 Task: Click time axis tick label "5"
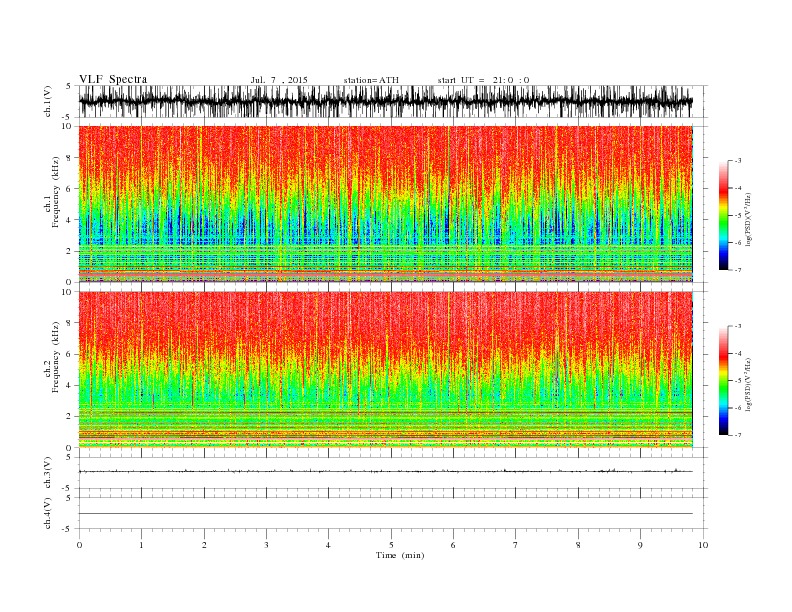tap(391, 545)
